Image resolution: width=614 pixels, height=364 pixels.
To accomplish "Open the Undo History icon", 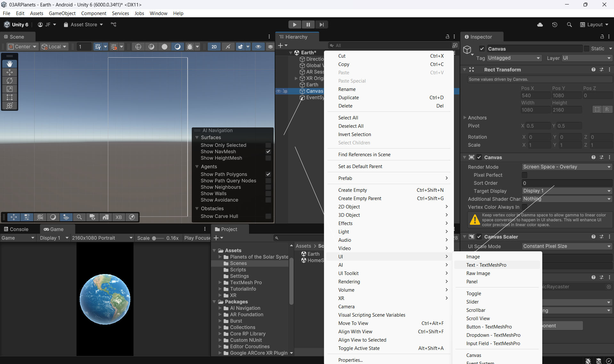I will tap(555, 25).
